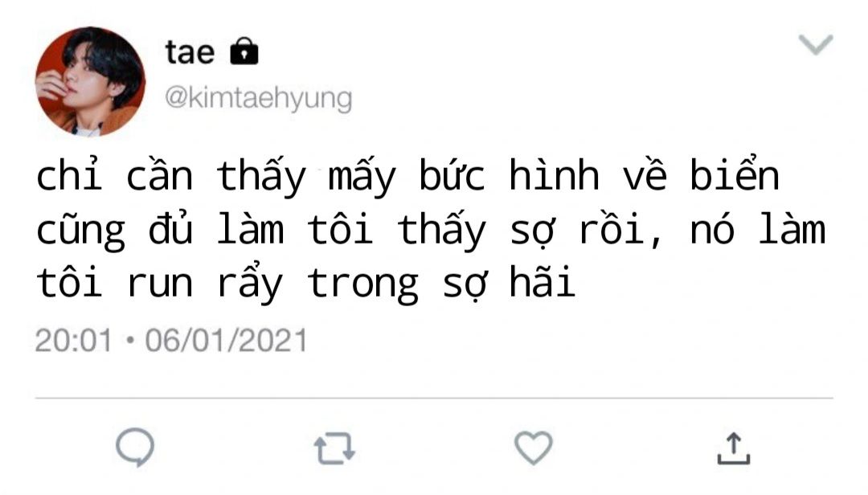
Task: Click the words sợ hãi ending the tweet
Action: tap(509, 284)
